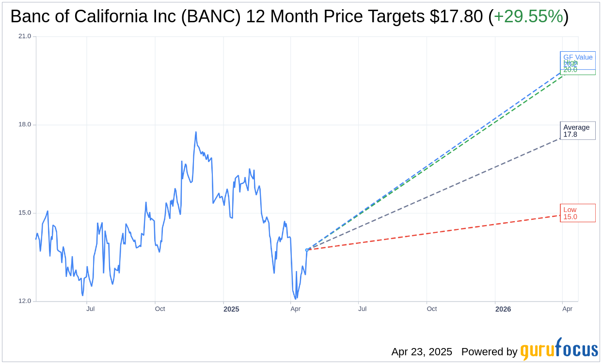Click the Low 15.0 price target label
The width and height of the screenshot is (602, 364).
(577, 213)
